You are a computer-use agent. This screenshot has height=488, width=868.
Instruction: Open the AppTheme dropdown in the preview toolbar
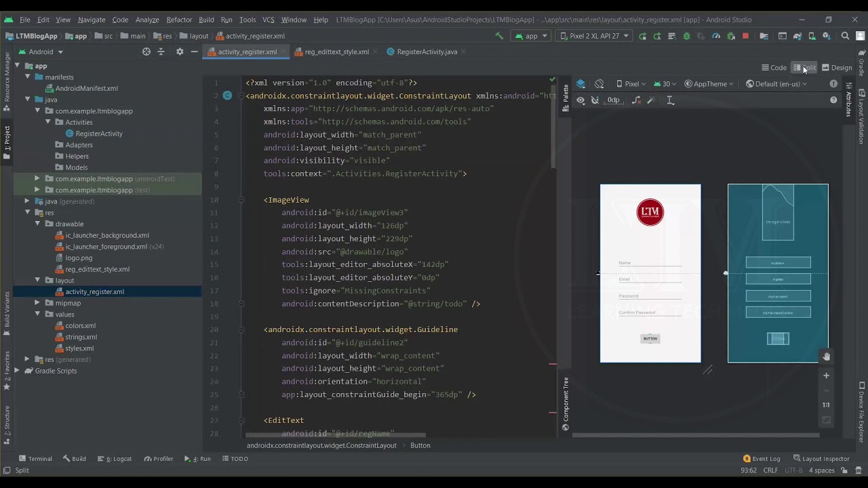(x=709, y=84)
